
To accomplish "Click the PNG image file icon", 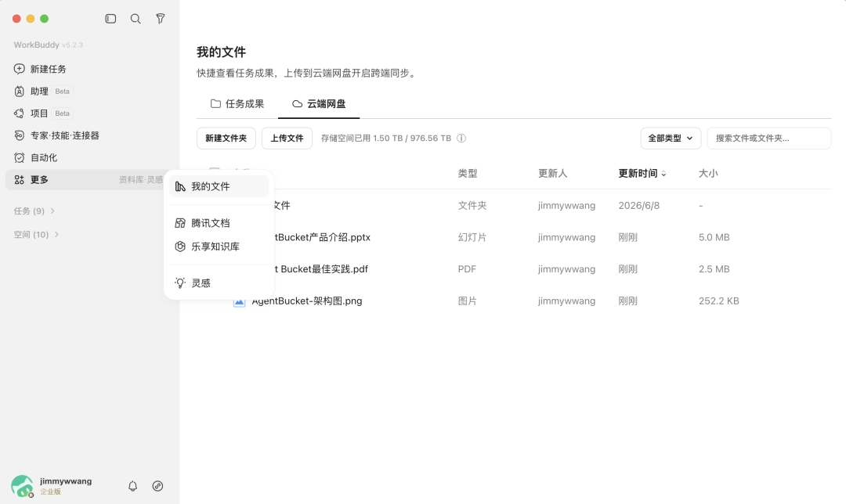I will (x=239, y=301).
